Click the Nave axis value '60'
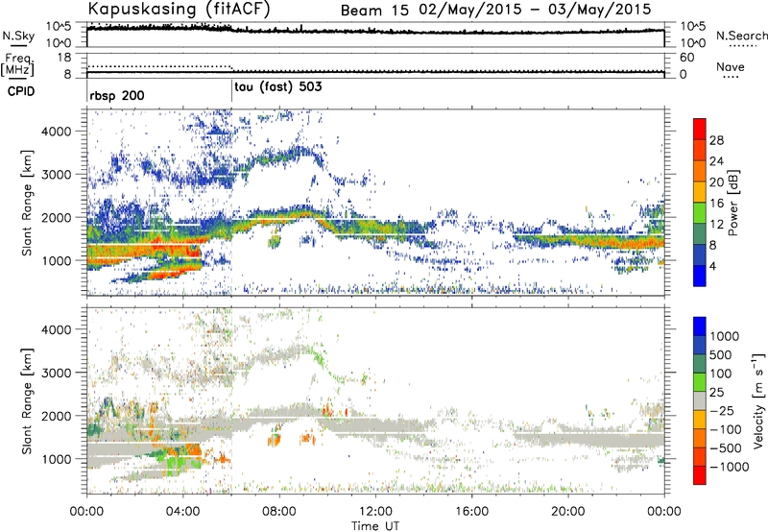The width and height of the screenshot is (768, 532). click(x=686, y=58)
